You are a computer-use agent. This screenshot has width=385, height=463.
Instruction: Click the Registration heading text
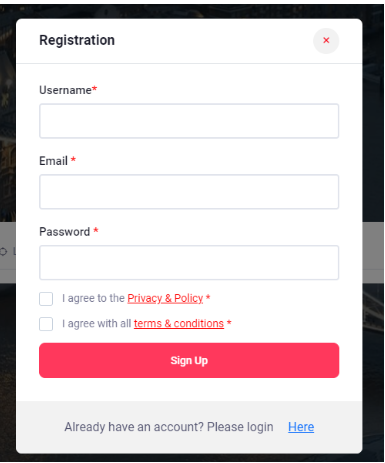pyautogui.click(x=77, y=40)
